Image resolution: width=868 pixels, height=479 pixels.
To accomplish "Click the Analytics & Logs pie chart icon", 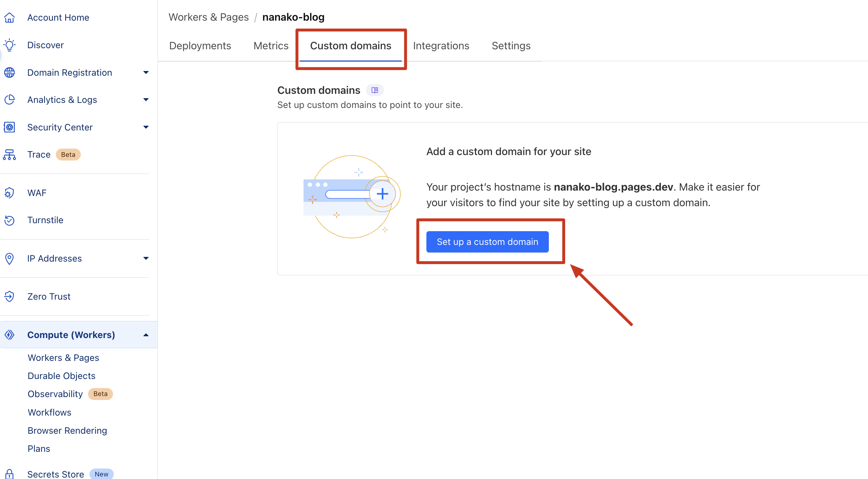I will pos(9,100).
